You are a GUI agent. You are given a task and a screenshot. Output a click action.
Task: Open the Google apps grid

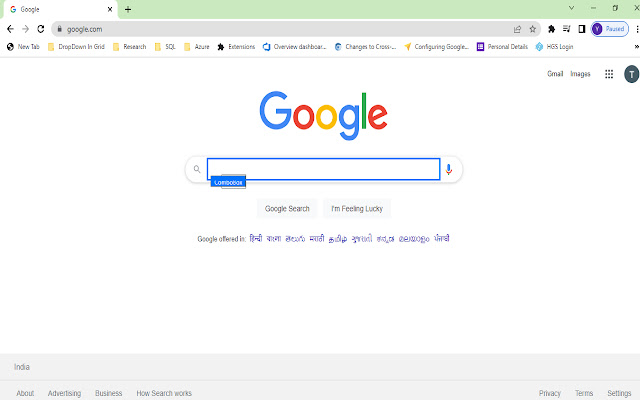click(609, 74)
